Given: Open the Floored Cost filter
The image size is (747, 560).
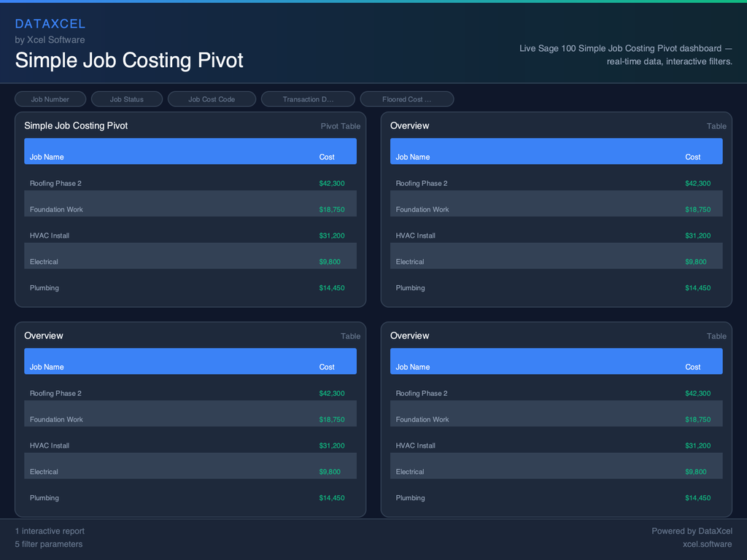Looking at the screenshot, I should [x=406, y=98].
